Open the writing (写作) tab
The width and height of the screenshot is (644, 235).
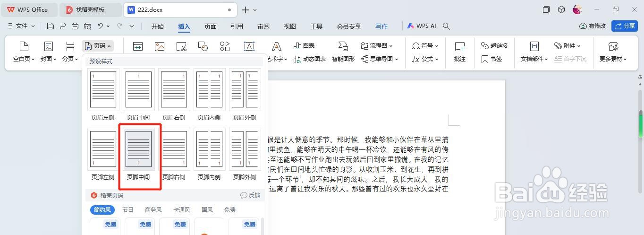(x=381, y=26)
